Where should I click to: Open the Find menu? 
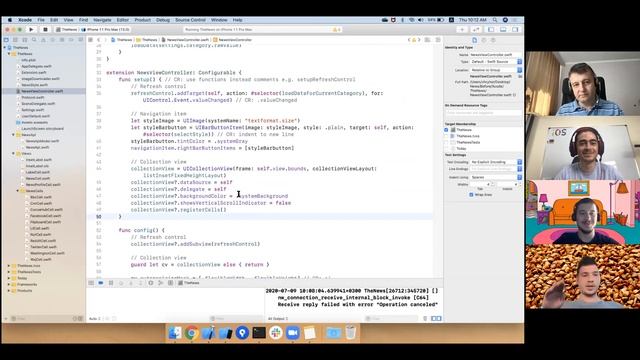pyautogui.click(x=83, y=20)
